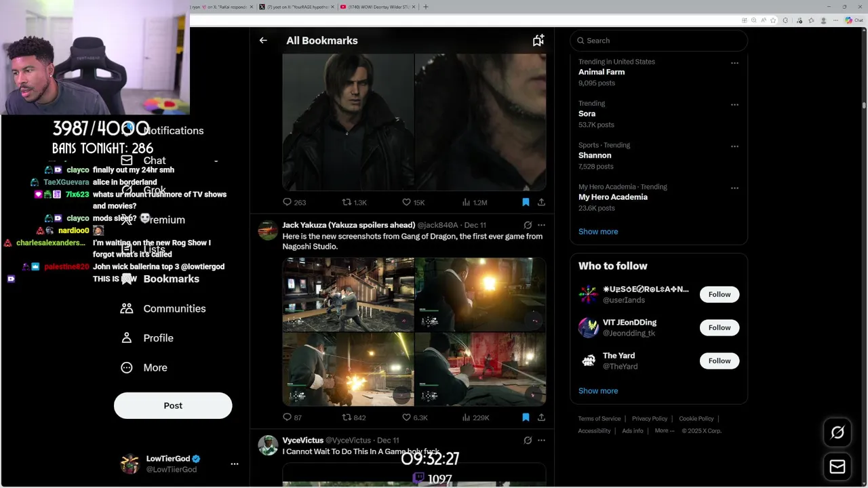Open Ads info footer link
Screen dimensions: 868x488
tap(633, 431)
